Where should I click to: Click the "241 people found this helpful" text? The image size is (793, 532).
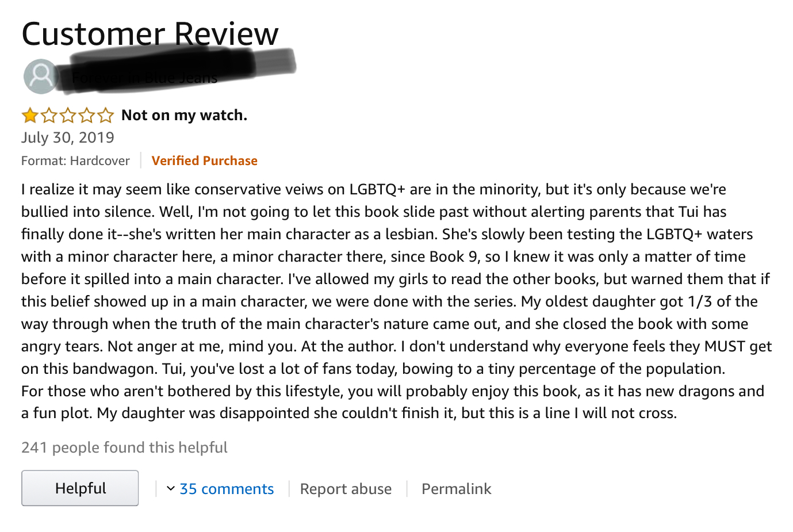click(124, 447)
